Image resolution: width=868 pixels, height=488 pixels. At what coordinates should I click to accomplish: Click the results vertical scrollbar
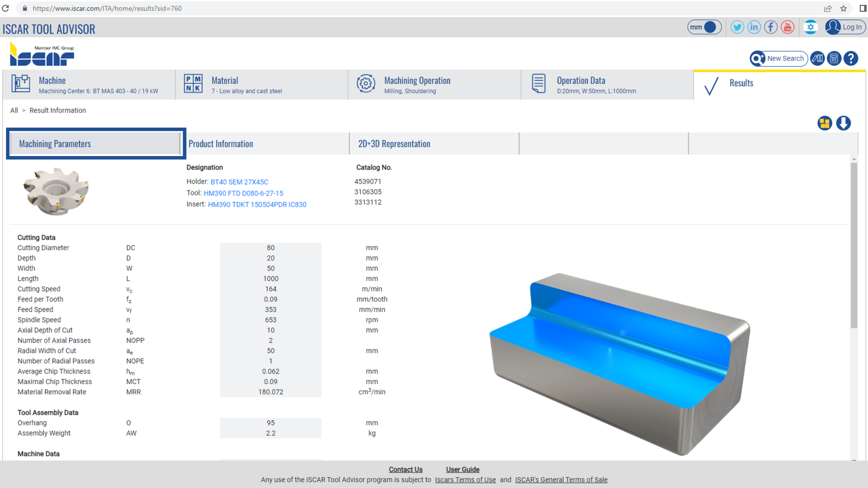click(854, 245)
